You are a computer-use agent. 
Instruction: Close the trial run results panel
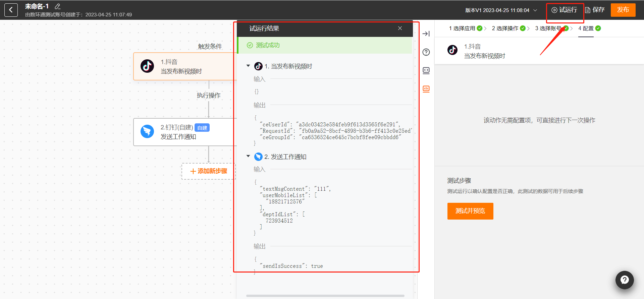click(x=400, y=28)
